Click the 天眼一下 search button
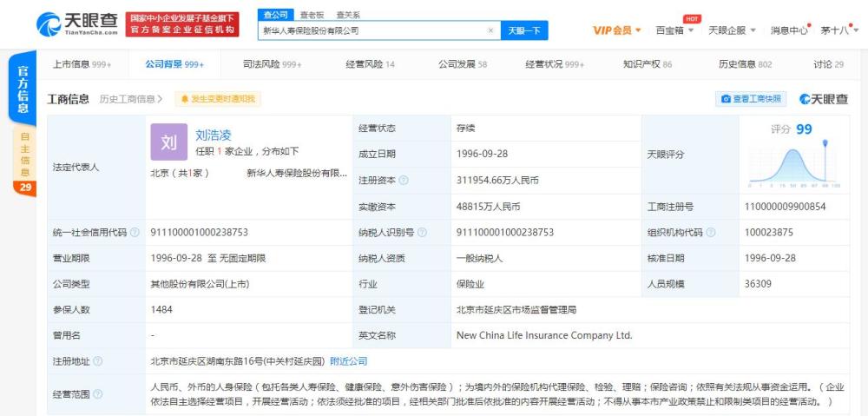This screenshot has width=868, height=416. point(524,30)
